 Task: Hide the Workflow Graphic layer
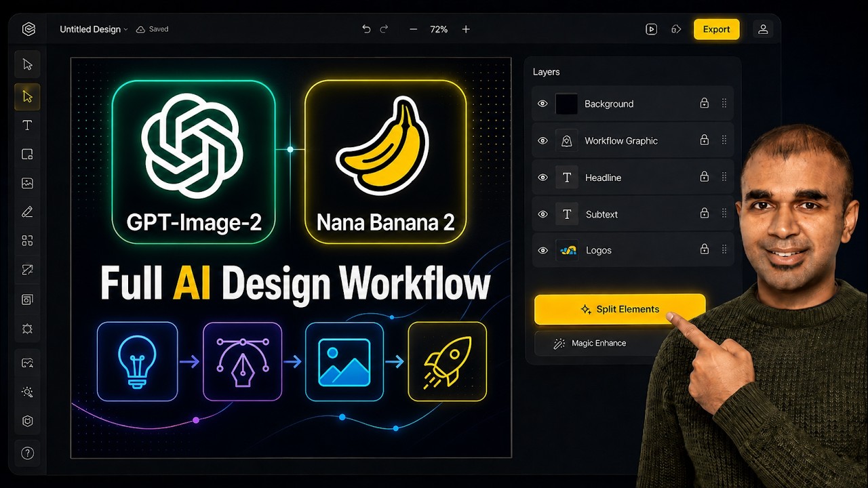point(542,140)
